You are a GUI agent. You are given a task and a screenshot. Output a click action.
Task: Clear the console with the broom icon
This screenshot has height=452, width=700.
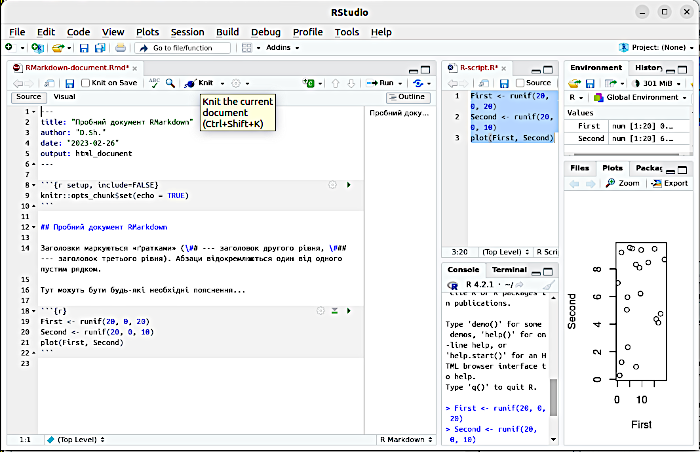pyautogui.click(x=549, y=285)
